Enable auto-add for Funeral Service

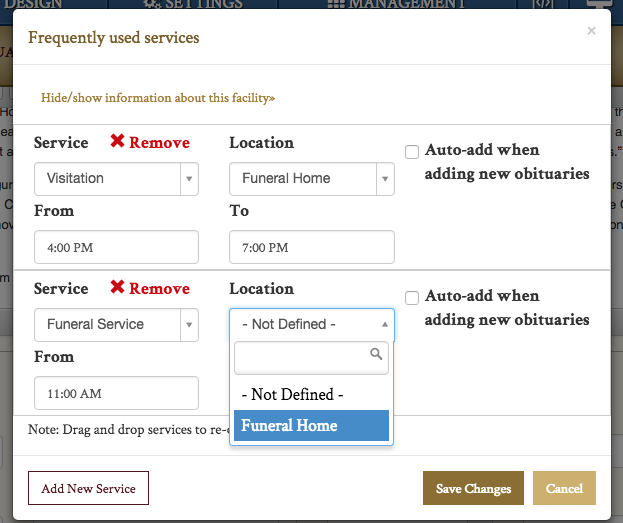(x=412, y=297)
